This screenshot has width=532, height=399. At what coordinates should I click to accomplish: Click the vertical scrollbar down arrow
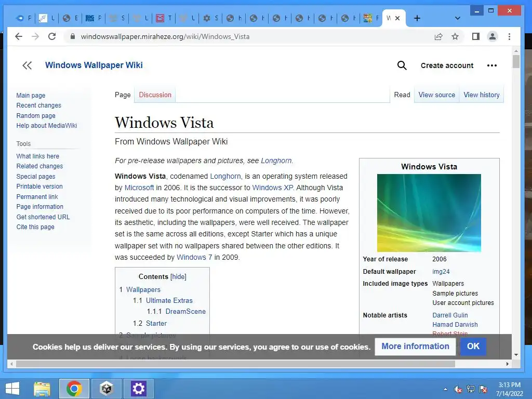tap(516, 355)
